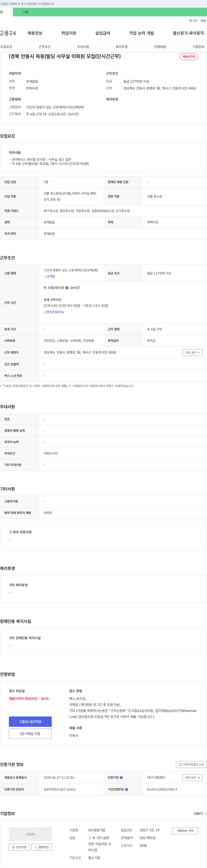
Task: Open 출산휴가·육아휴직 main menu
Action: point(188,33)
